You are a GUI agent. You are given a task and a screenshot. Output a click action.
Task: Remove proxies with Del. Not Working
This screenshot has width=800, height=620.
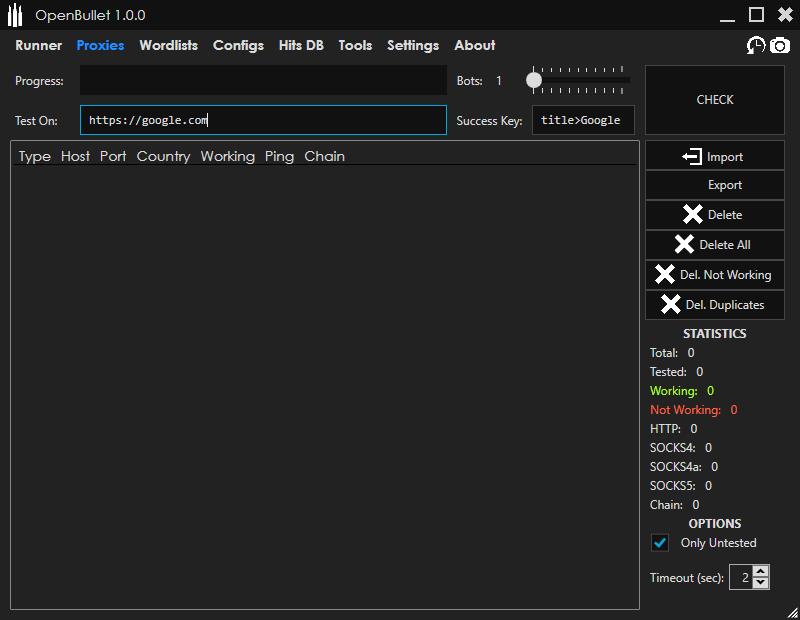click(714, 275)
